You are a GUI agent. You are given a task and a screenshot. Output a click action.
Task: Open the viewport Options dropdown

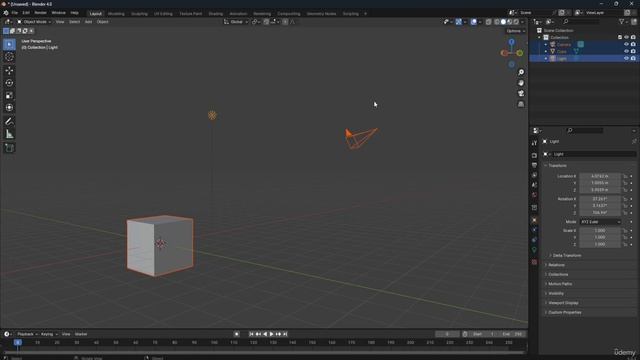click(516, 31)
